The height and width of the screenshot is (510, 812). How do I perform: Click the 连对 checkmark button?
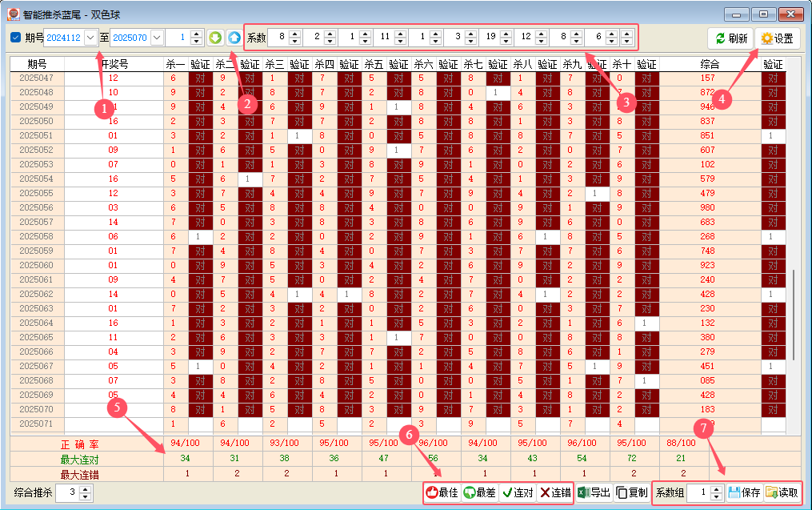517,493
